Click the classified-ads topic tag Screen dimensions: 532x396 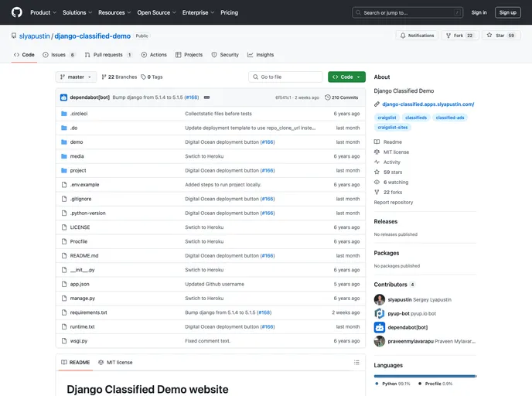(450, 118)
